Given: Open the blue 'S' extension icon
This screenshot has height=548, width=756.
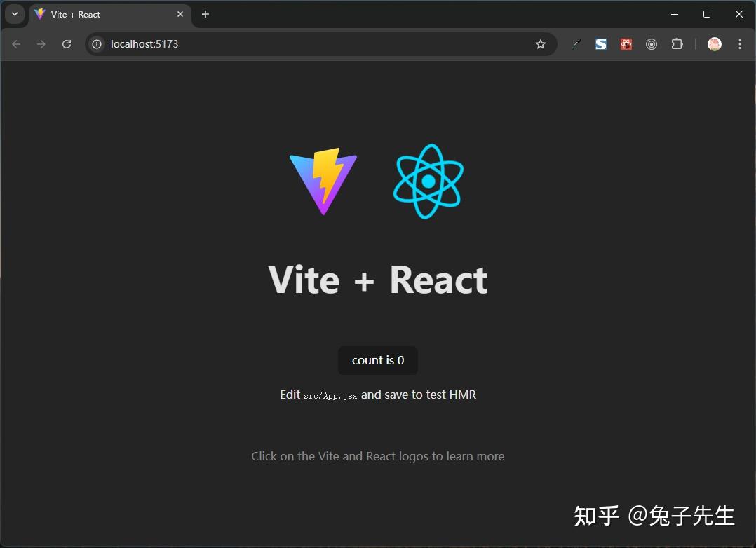Looking at the screenshot, I should point(600,43).
